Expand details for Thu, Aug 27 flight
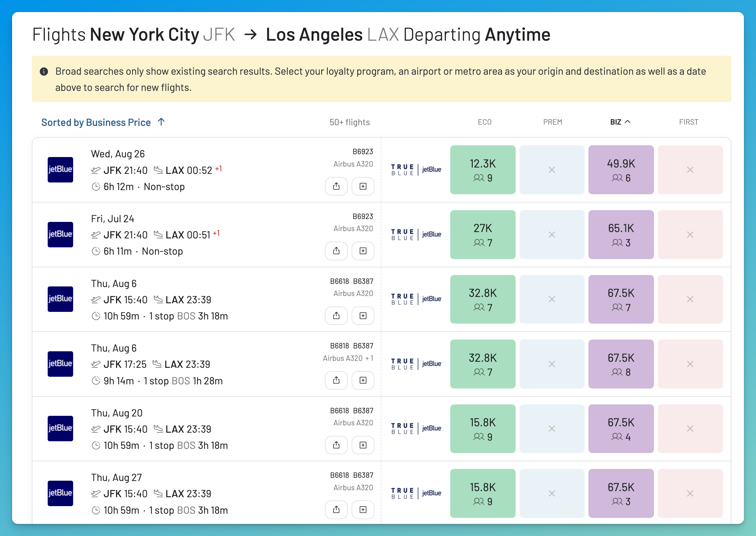This screenshot has width=756, height=536. [363, 510]
